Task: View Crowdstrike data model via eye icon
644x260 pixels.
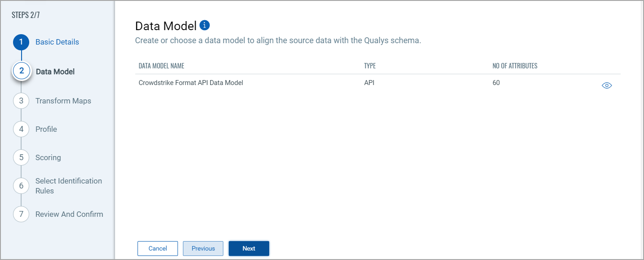Action: (x=607, y=85)
